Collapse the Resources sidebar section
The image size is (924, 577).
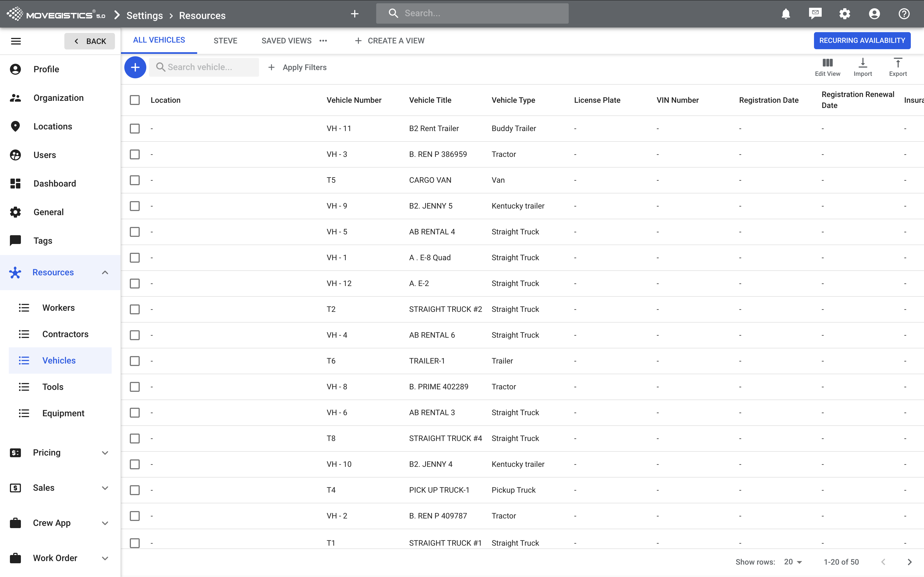coord(105,273)
